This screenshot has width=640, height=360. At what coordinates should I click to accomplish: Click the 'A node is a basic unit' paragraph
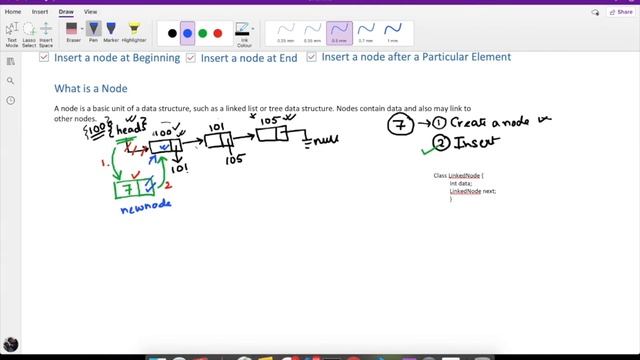pos(262,113)
